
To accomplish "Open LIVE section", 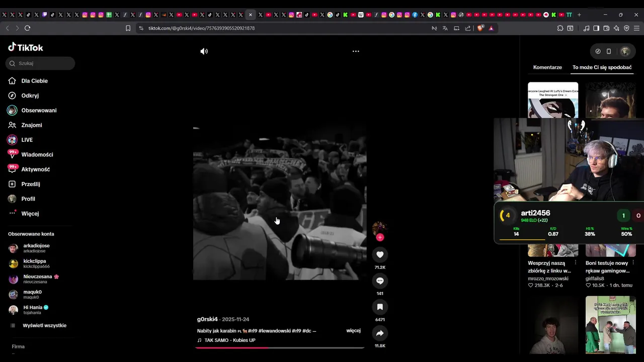I will 27,140.
